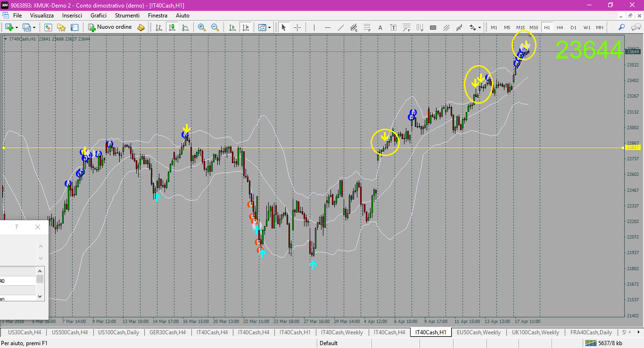Click the connection status 5637/8 kb indicator
Screen dimensions: 644x348
tap(603, 343)
